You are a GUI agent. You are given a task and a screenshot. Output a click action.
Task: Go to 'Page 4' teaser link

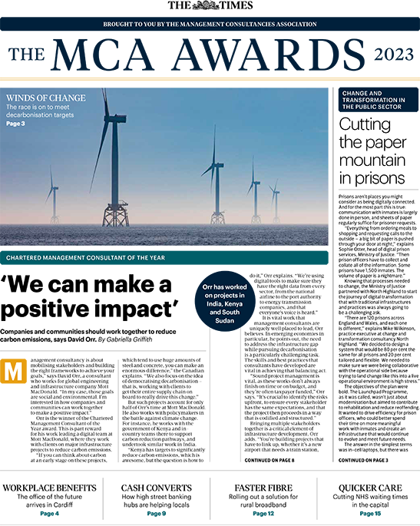coord(50,513)
